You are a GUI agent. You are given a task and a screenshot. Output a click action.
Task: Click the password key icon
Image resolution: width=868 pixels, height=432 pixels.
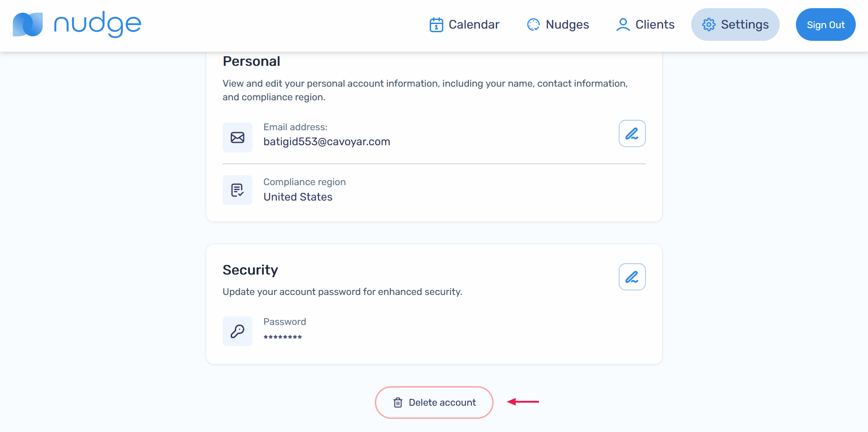(x=238, y=331)
